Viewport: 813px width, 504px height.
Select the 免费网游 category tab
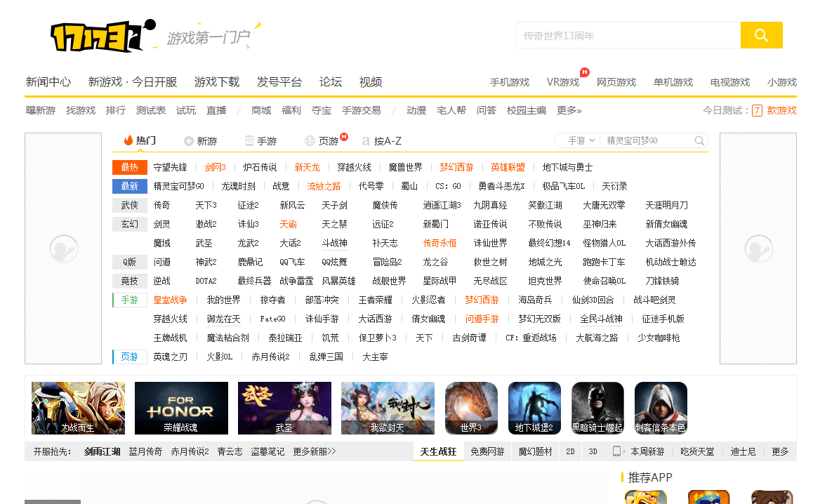[x=487, y=451]
